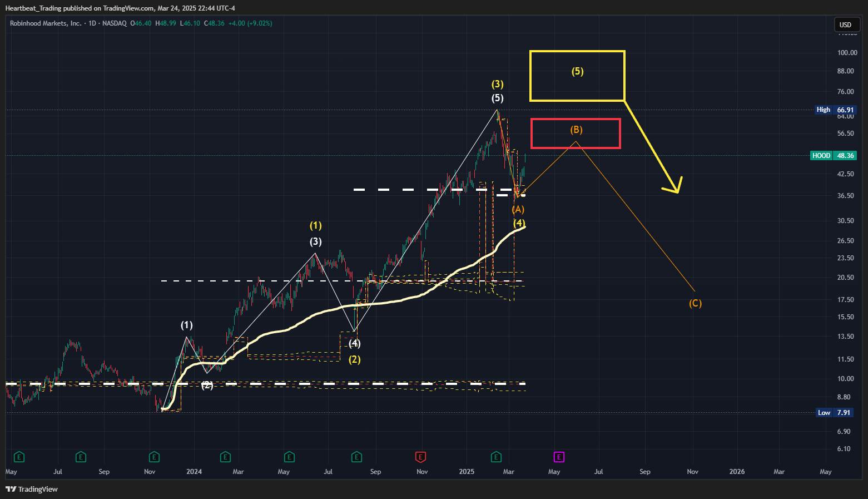Click the 10.00 price axis tick
The width and height of the screenshot is (868, 499).
(x=846, y=379)
